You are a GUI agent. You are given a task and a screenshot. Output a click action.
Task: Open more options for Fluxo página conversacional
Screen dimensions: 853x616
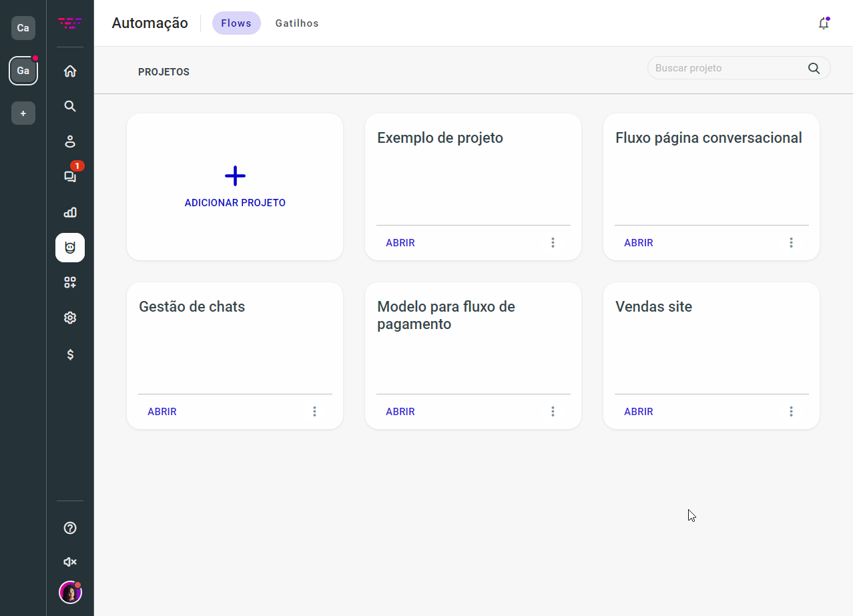(x=791, y=243)
